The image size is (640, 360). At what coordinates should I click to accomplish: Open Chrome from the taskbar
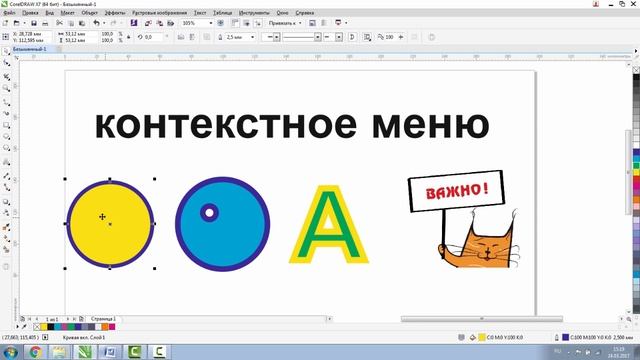35,351
